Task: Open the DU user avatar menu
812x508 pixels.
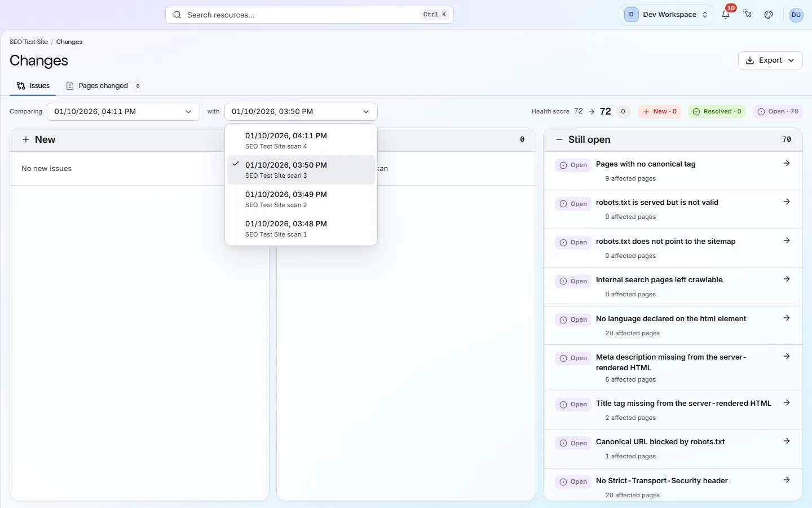Action: [796, 15]
